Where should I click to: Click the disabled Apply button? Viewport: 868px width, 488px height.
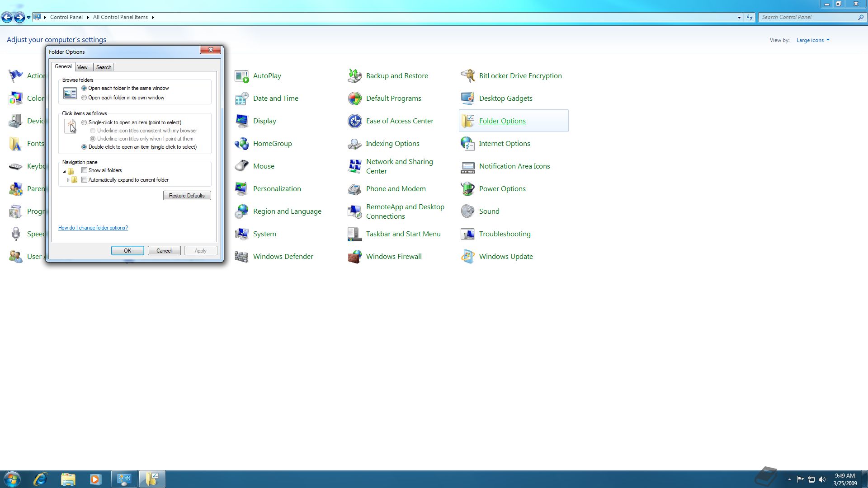pyautogui.click(x=201, y=251)
